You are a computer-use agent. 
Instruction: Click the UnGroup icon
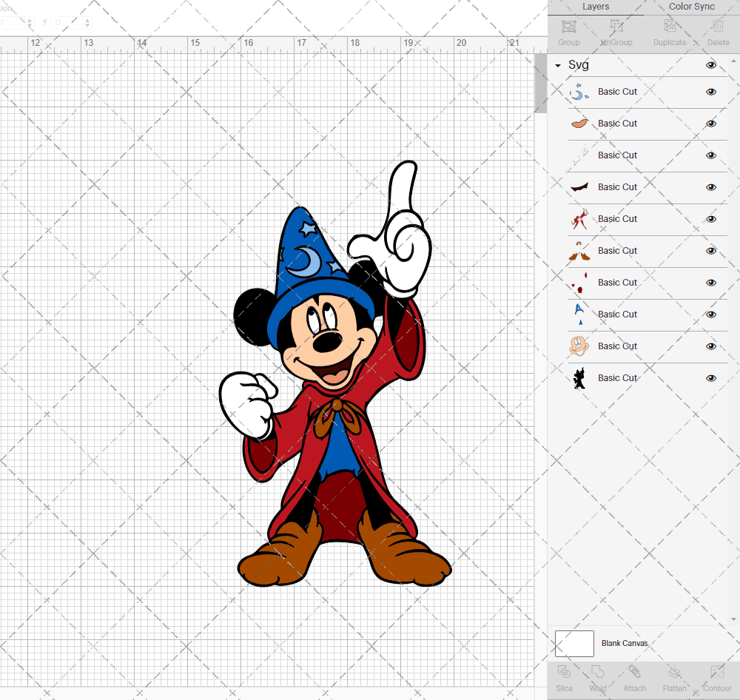pos(616,27)
